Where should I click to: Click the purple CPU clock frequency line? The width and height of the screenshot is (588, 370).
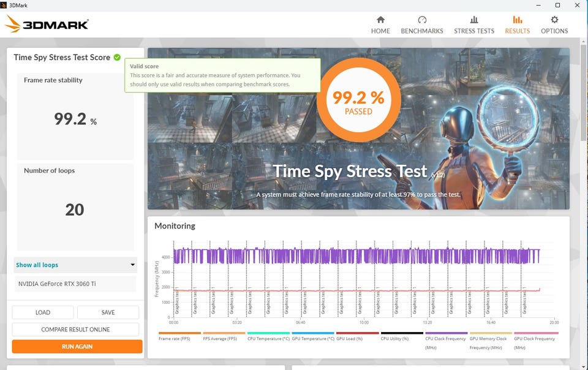point(356,256)
